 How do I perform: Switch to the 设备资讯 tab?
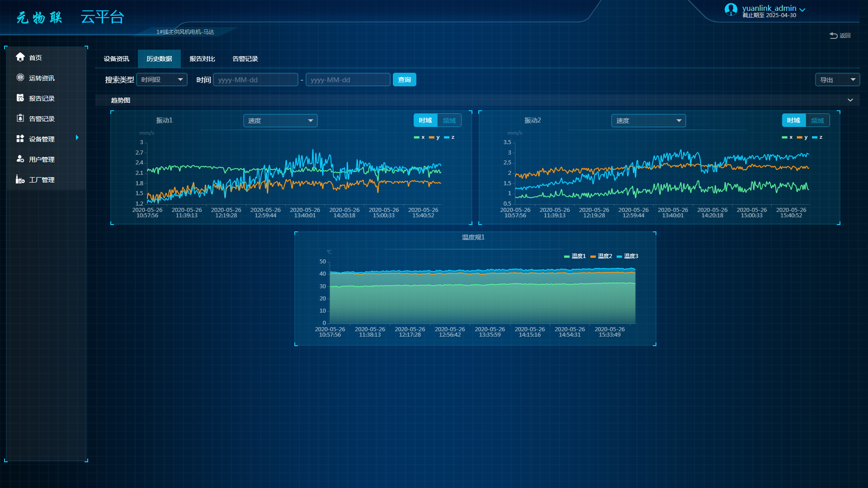pyautogui.click(x=116, y=59)
